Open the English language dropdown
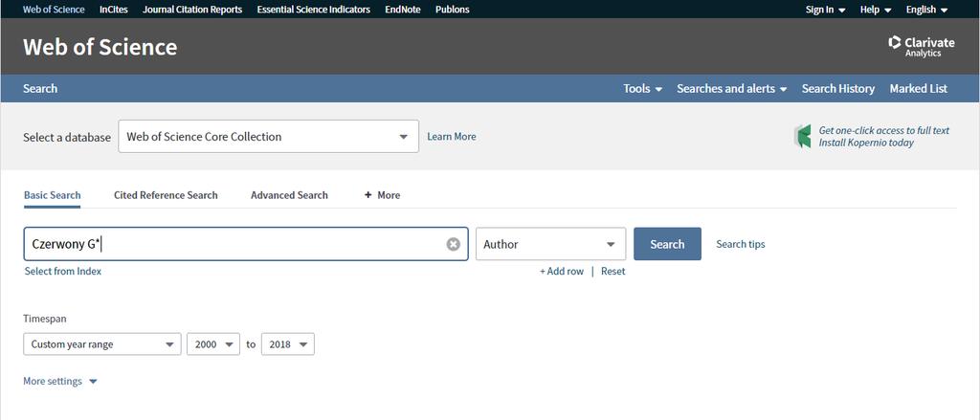 (926, 10)
